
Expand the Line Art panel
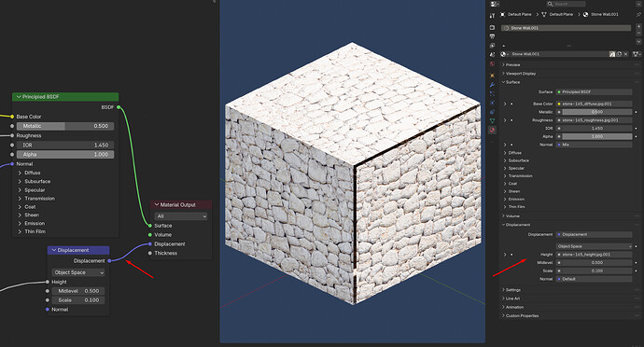click(x=504, y=298)
